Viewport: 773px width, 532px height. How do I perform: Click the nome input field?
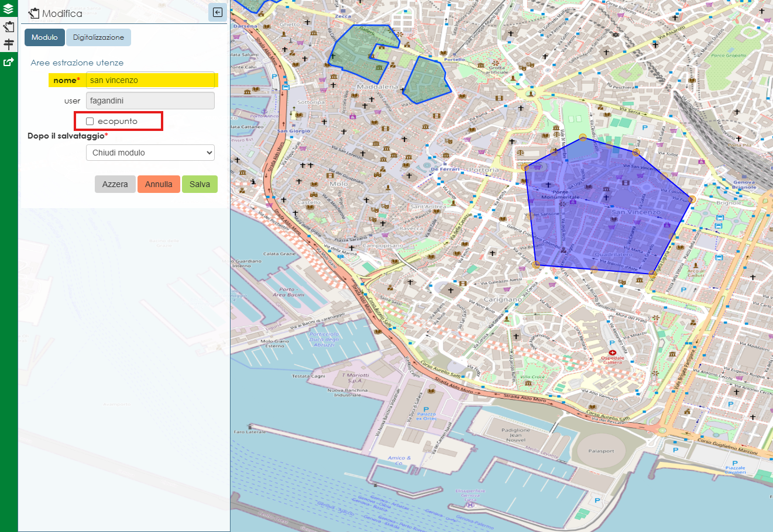tap(150, 80)
